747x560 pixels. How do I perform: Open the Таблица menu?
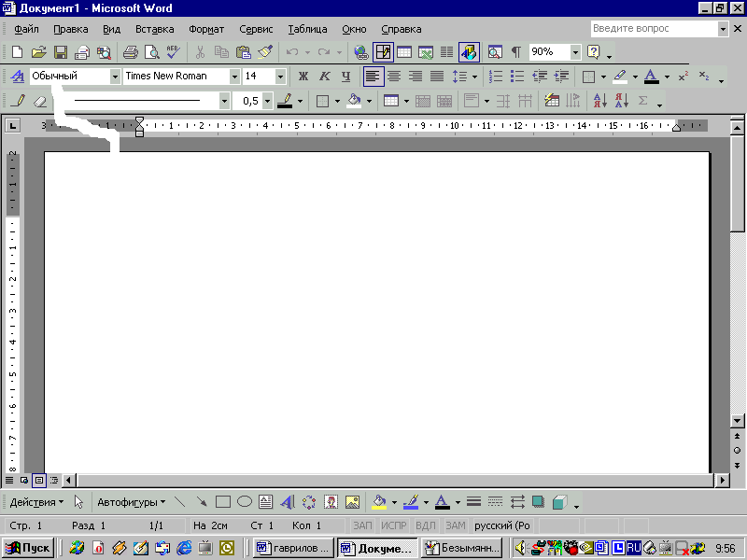pos(307,29)
